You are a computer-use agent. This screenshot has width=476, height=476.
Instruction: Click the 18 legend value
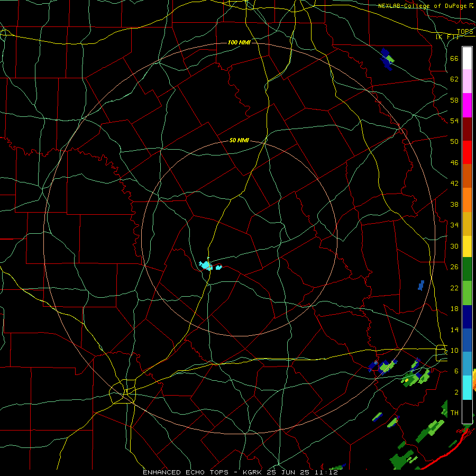point(454,309)
